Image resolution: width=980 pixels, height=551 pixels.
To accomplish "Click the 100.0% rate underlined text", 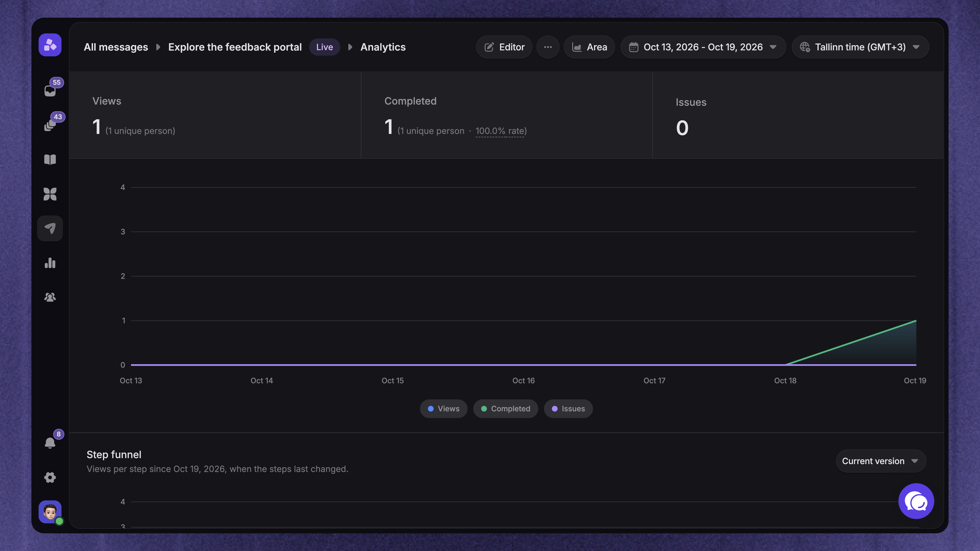I will (499, 131).
